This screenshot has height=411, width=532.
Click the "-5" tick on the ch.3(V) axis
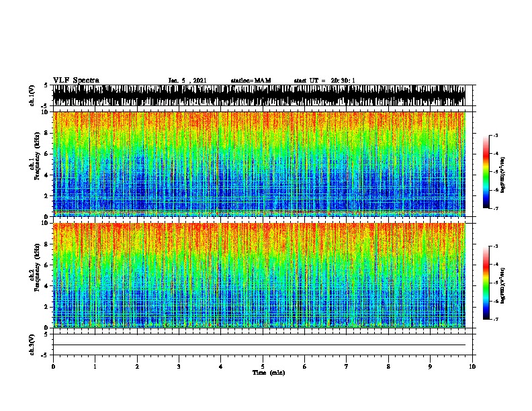(x=46, y=355)
